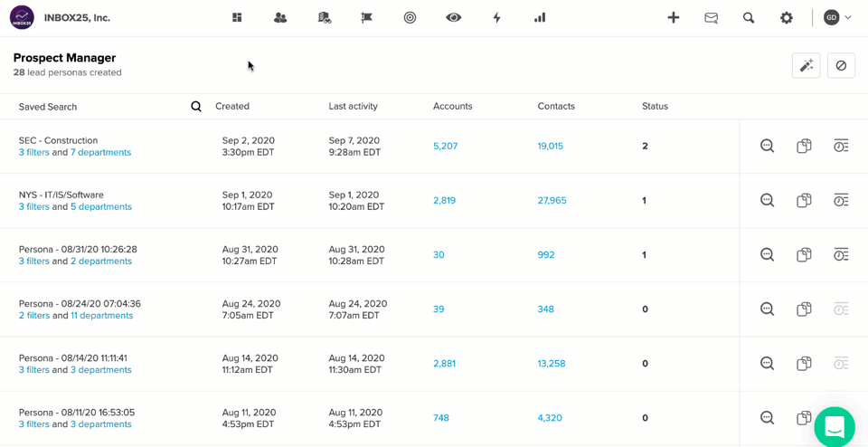Click the 5,207 accounts link
The height and width of the screenshot is (447, 868).
[x=445, y=147]
